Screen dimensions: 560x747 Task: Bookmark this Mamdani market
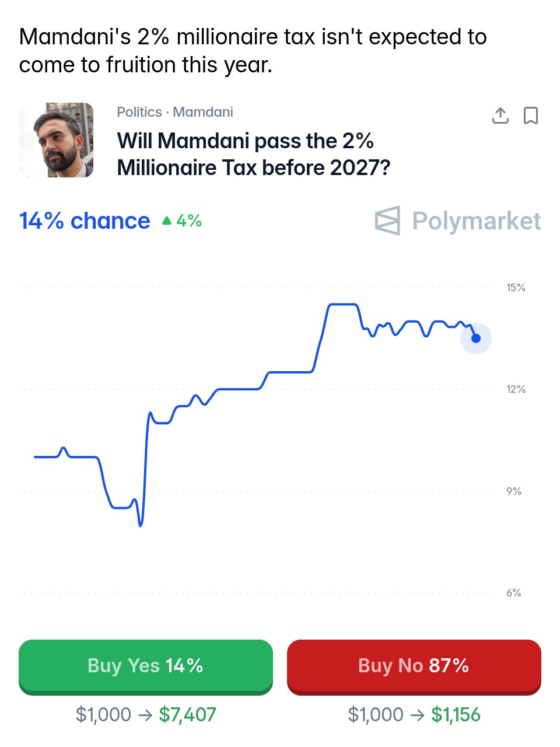[530, 116]
